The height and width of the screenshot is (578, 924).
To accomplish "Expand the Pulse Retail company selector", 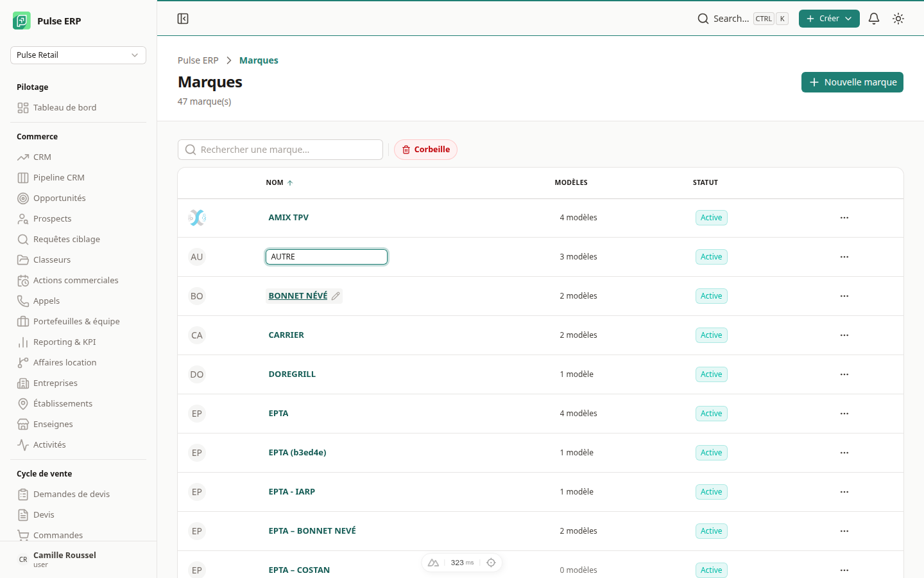I will [78, 55].
